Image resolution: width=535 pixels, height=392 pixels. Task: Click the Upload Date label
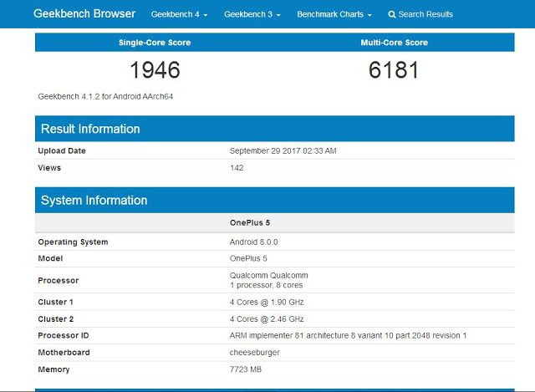(x=62, y=150)
